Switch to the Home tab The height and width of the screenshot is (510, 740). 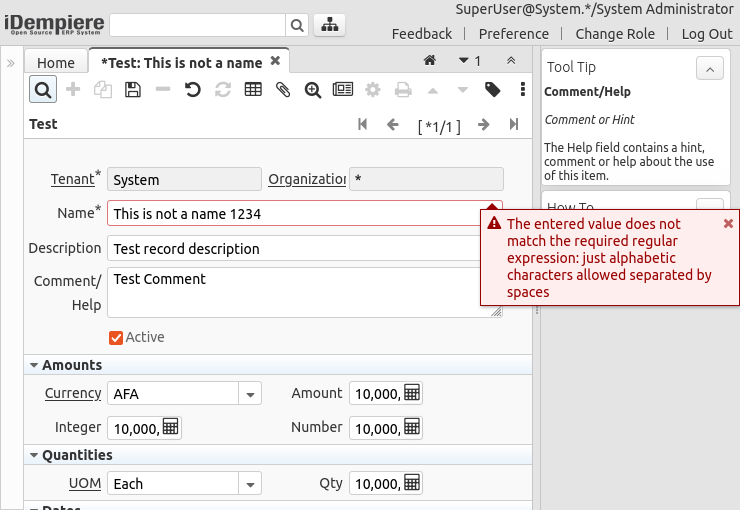point(56,62)
